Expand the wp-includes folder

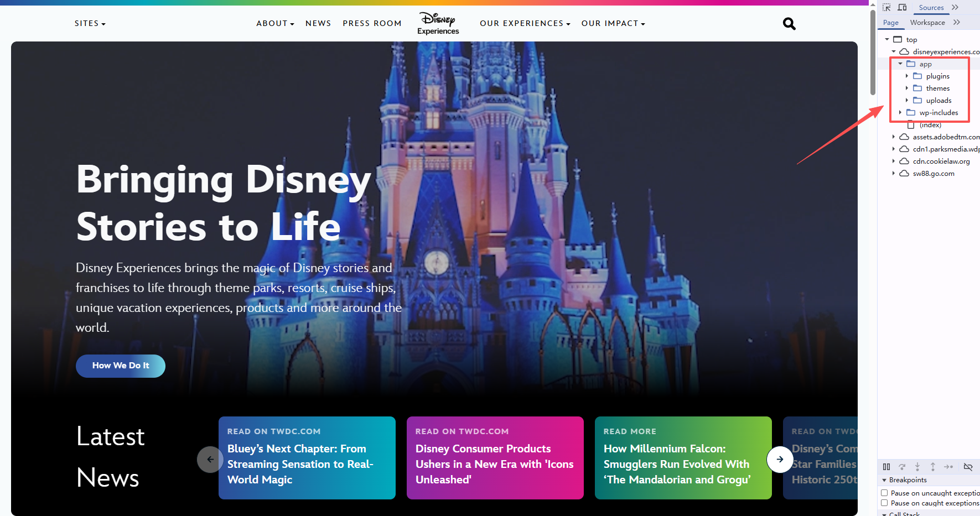point(900,112)
